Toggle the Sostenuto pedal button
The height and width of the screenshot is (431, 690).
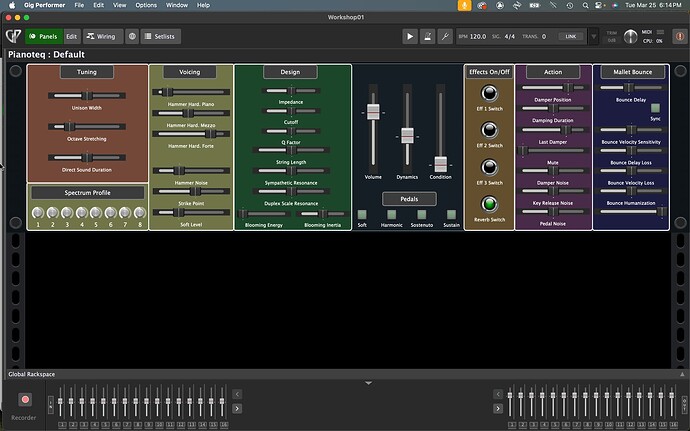point(422,214)
